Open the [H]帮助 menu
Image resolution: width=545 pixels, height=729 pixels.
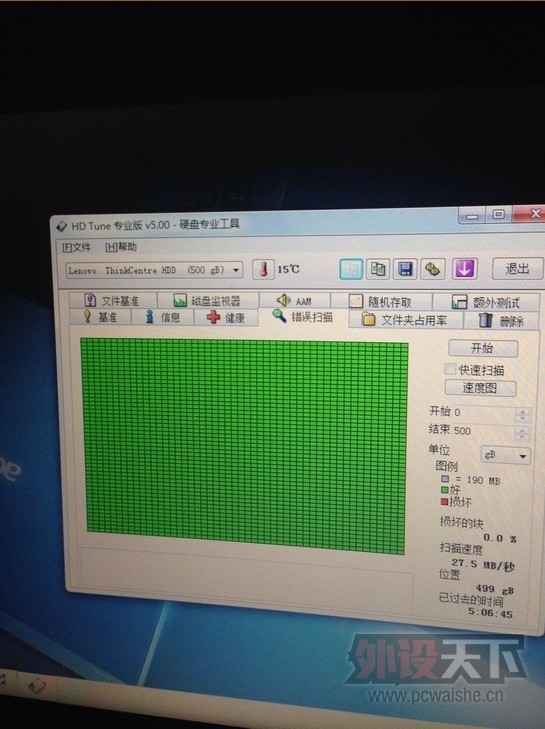(x=120, y=247)
